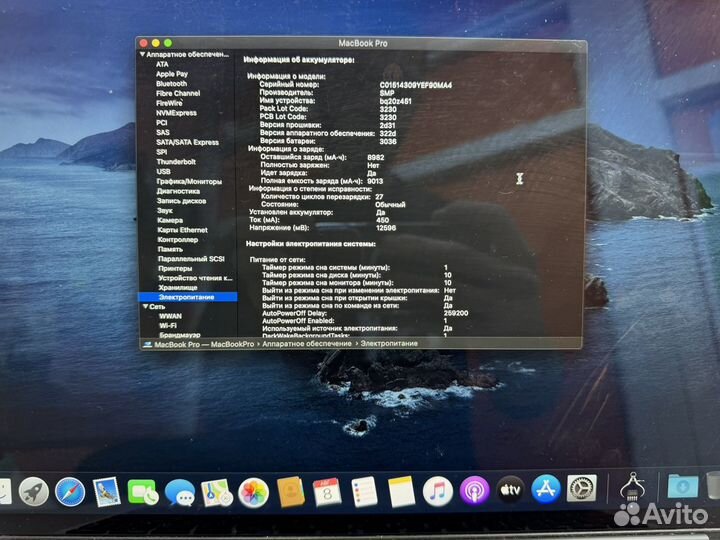Open FaceTime from the Dock

[143, 492]
